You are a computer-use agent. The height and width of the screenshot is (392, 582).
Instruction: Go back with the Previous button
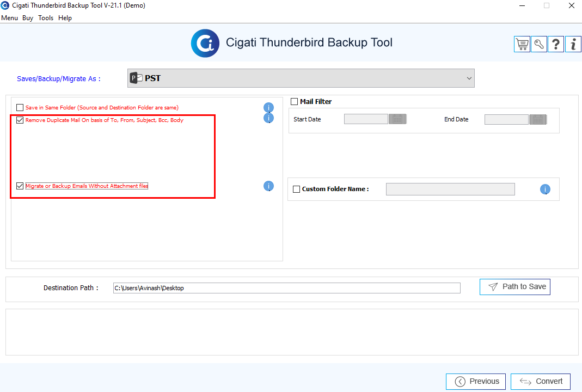click(x=476, y=382)
